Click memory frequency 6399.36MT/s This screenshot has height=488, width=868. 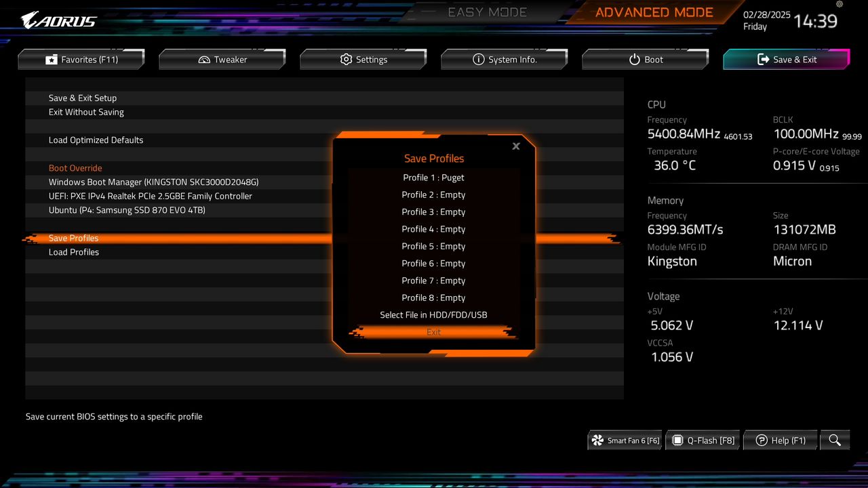[x=686, y=230]
